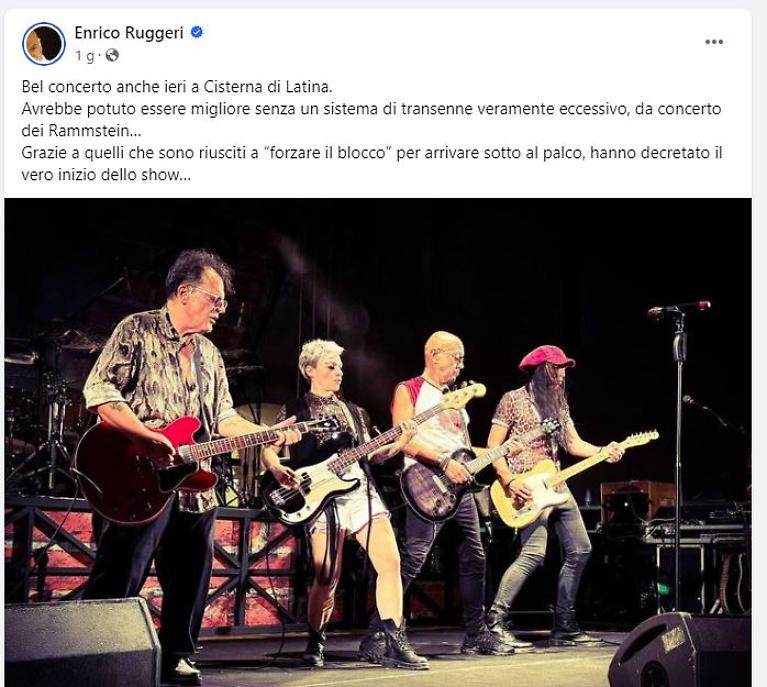Screen dimensions: 767x687
Task: Click the bald guitarist's dark purple guitar
Action: coord(437,484)
